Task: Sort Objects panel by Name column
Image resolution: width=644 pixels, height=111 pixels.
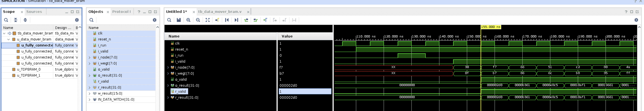Action: click(x=121, y=28)
